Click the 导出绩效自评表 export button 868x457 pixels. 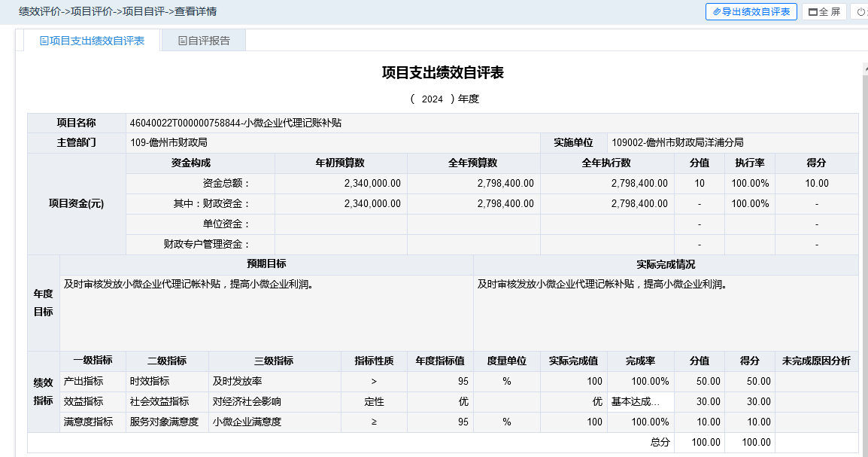pos(751,12)
